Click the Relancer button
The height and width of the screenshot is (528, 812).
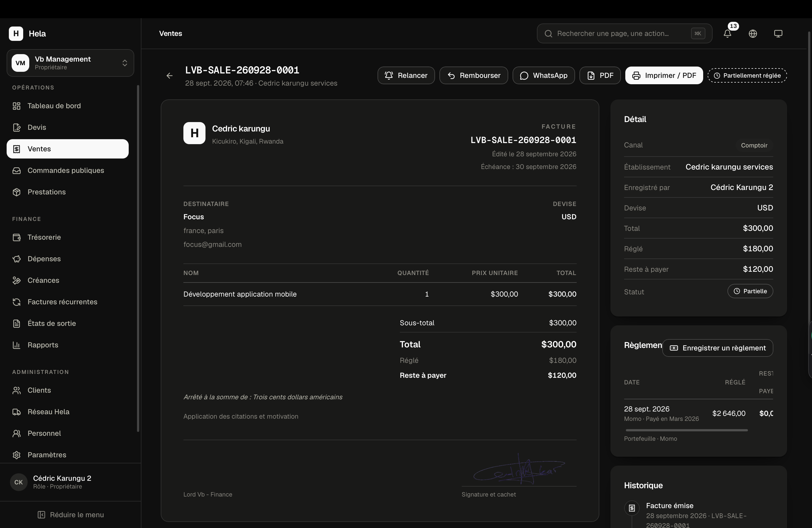pyautogui.click(x=406, y=75)
